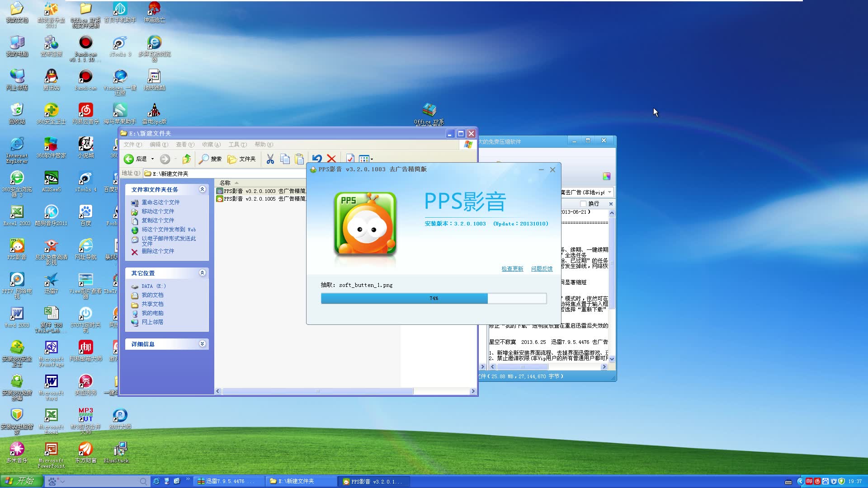Image resolution: width=868 pixels, height=488 pixels.
Task: Click the address bar showing E:\新建文件夹
Action: (224, 174)
